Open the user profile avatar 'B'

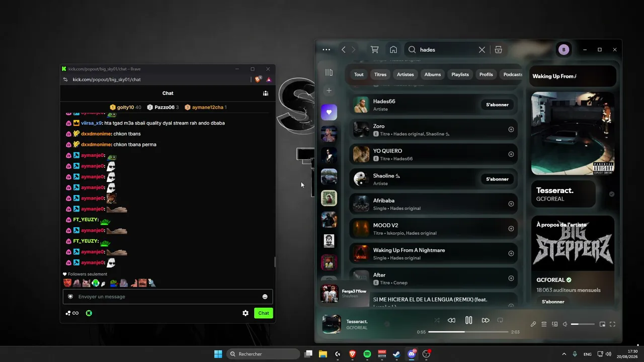(x=563, y=50)
